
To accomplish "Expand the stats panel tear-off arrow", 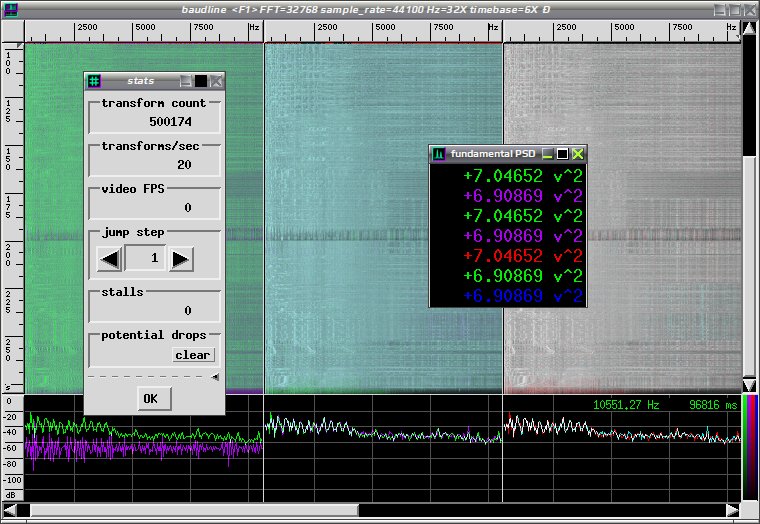I will pos(215,377).
